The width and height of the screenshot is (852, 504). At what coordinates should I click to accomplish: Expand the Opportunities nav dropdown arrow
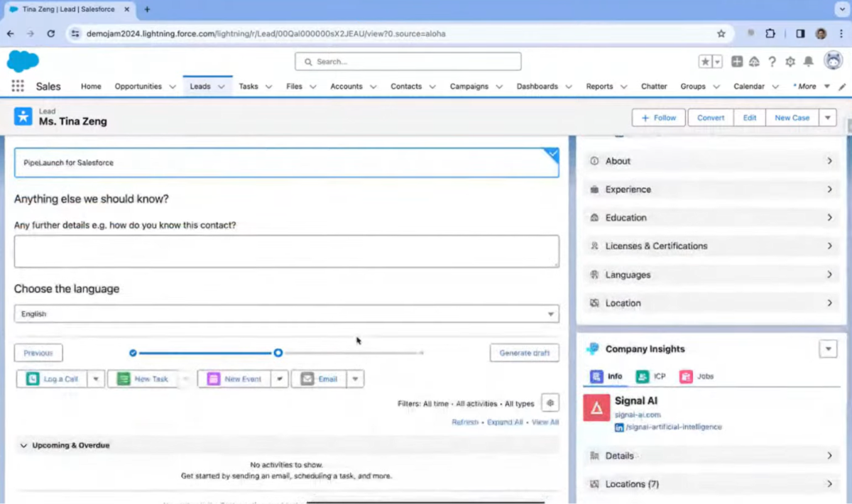pos(172,87)
